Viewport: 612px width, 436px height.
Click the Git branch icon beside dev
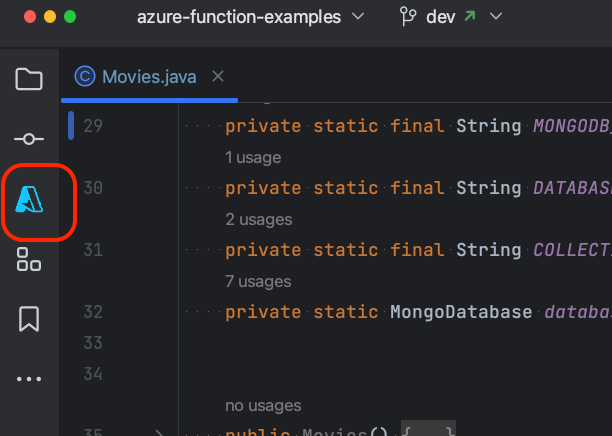(407, 17)
